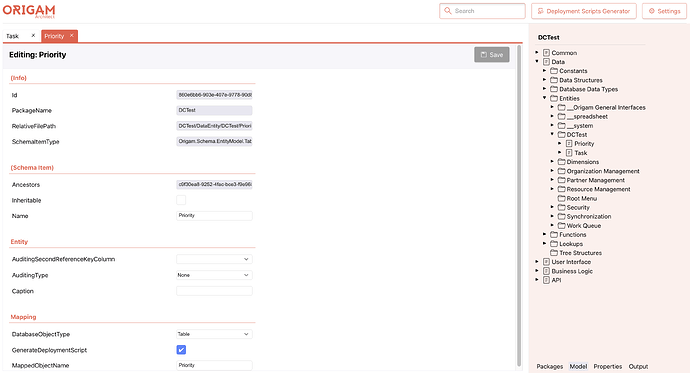690x373 pixels.
Task: Click the Constants folder icon
Action: [x=554, y=71]
